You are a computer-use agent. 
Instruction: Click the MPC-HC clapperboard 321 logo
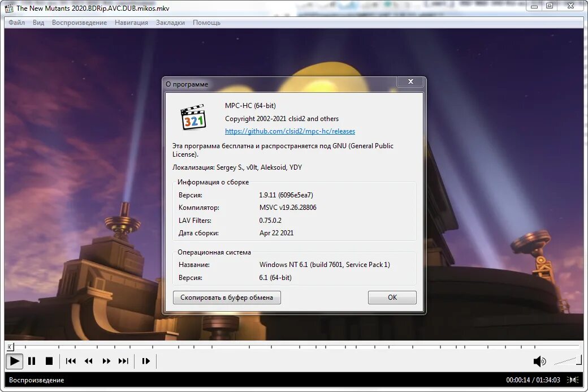pyautogui.click(x=193, y=117)
